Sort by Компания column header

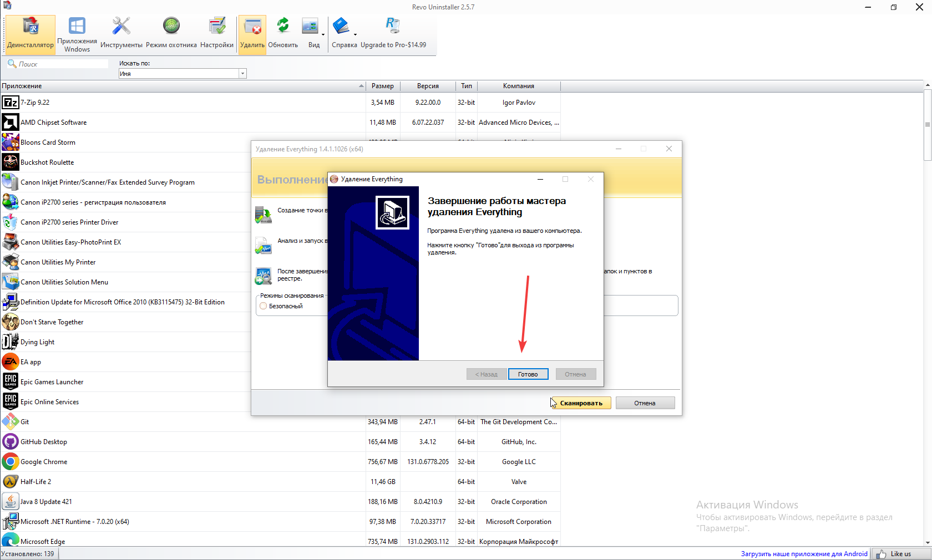point(519,86)
